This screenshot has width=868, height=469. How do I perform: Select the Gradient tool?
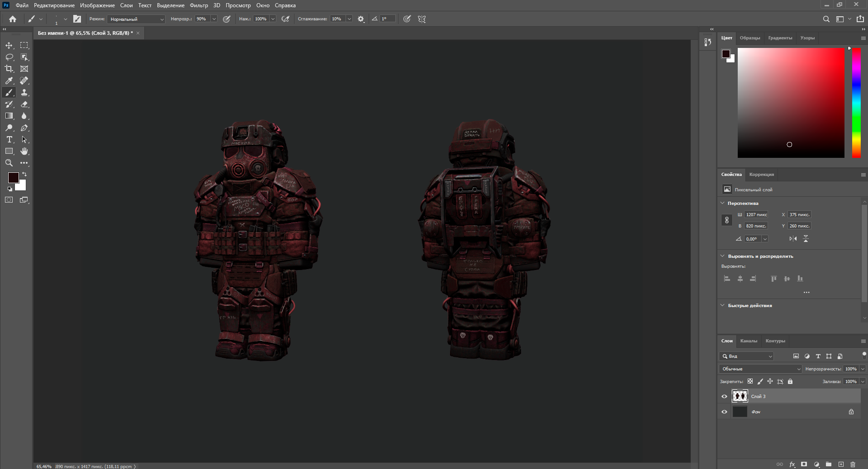click(9, 116)
